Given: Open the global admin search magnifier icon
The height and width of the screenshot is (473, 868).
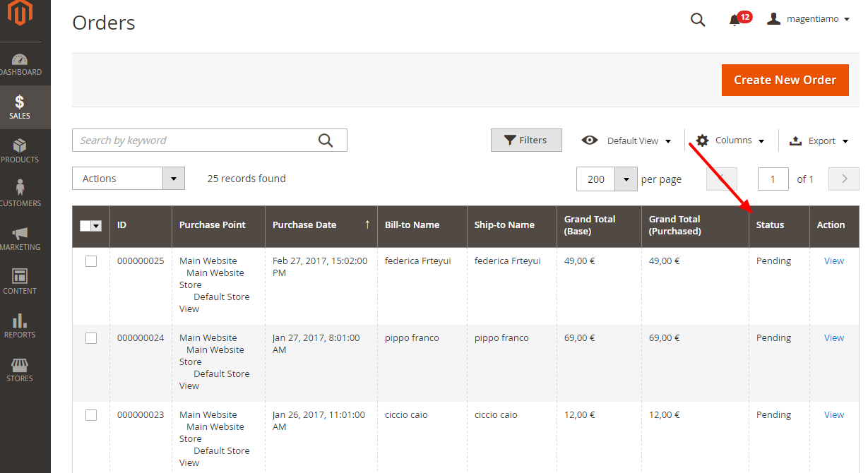Looking at the screenshot, I should [x=698, y=20].
